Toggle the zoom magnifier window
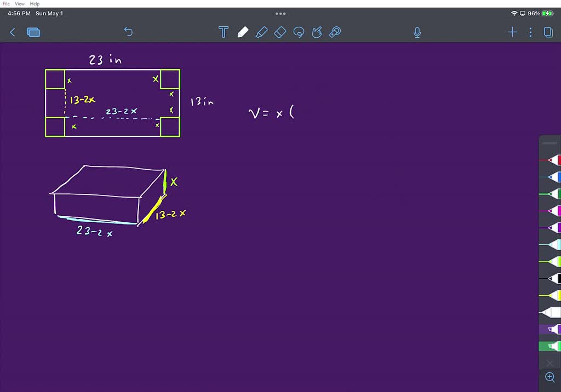This screenshot has height=392, width=561. 549,377
